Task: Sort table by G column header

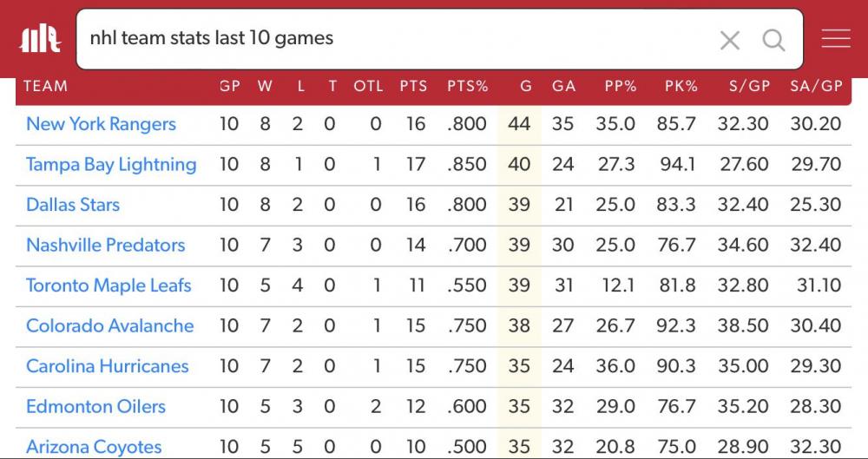Action: click(x=525, y=86)
